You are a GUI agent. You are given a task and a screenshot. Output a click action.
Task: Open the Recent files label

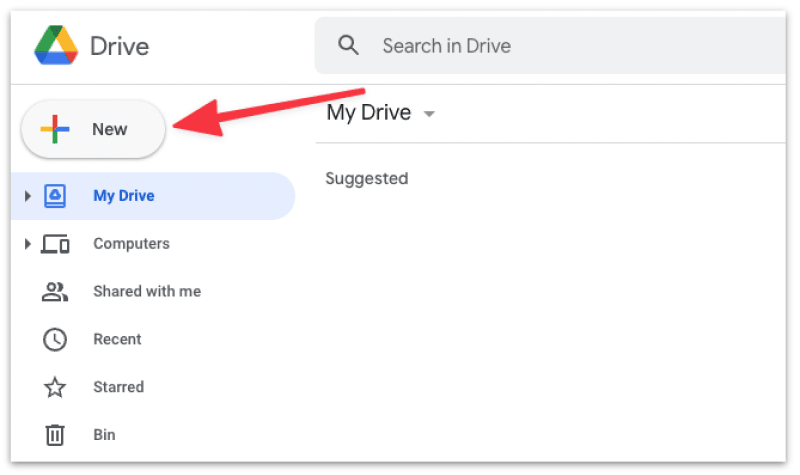pyautogui.click(x=117, y=339)
